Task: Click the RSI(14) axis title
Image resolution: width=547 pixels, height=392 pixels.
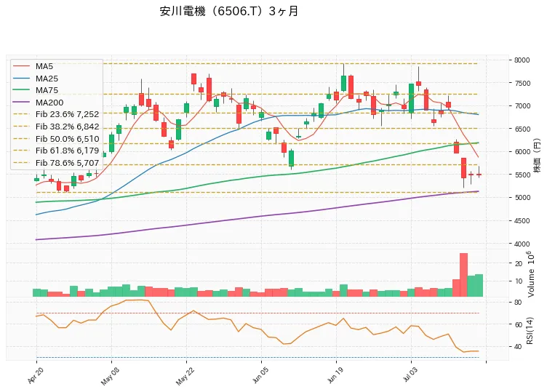Action: [x=530, y=331]
